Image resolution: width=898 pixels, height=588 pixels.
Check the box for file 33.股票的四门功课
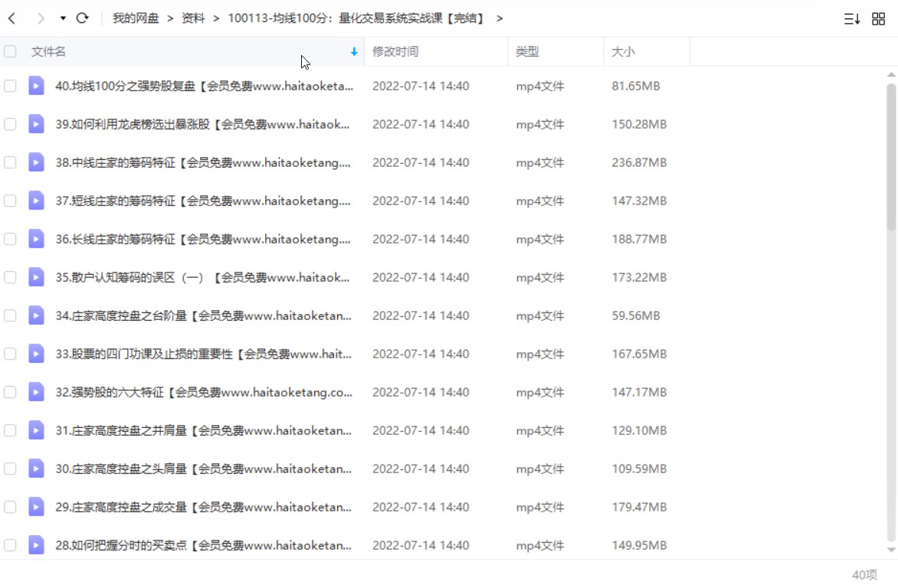coord(10,354)
